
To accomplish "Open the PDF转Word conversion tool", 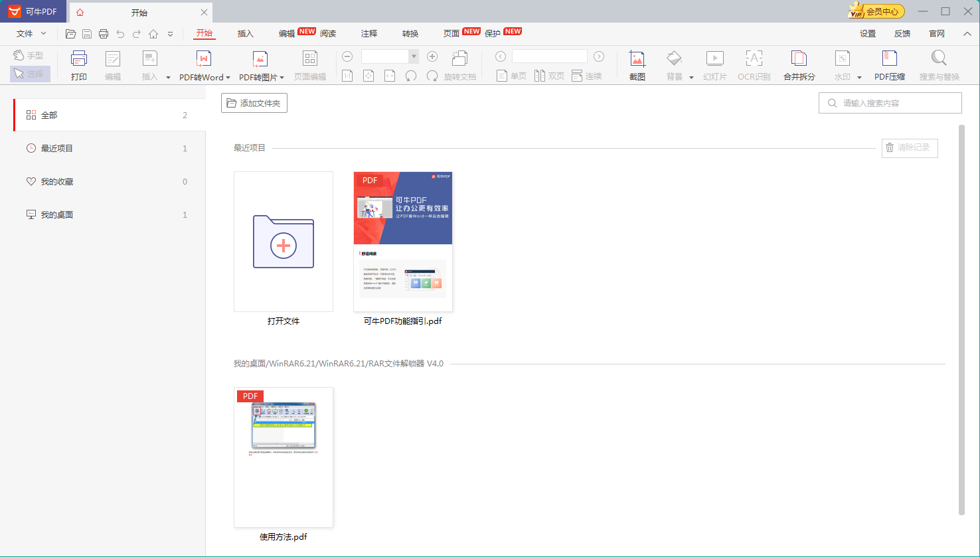I will pos(203,66).
